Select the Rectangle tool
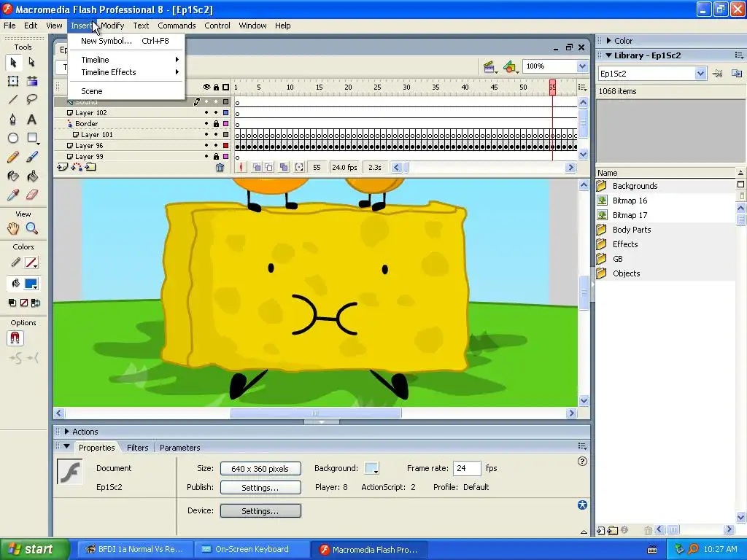Screen dimensions: 747x560 (32, 138)
